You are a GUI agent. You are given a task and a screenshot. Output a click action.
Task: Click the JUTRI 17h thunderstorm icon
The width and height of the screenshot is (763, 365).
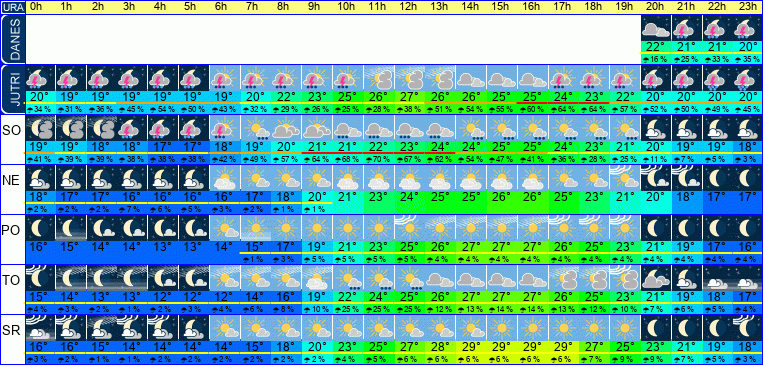[564, 78]
